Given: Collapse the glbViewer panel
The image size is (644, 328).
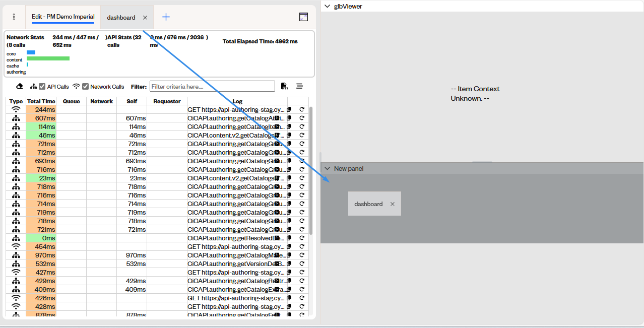Looking at the screenshot, I should (x=327, y=6).
